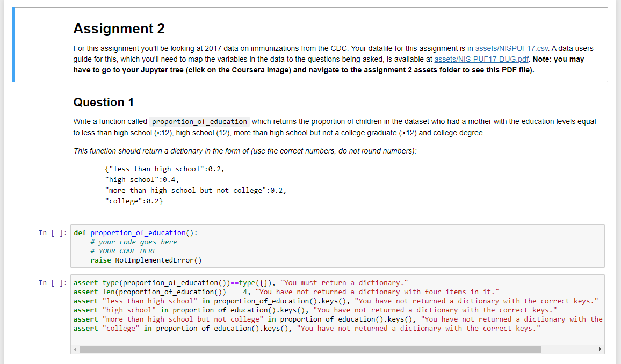
Task: Click the italic 'This function should return a dictionary' note
Action: [245, 151]
